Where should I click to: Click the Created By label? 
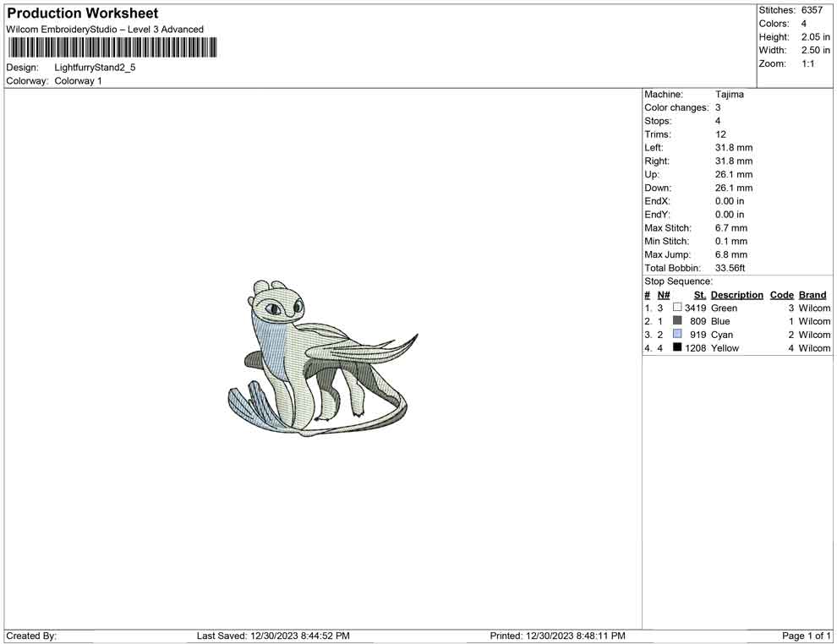31,636
